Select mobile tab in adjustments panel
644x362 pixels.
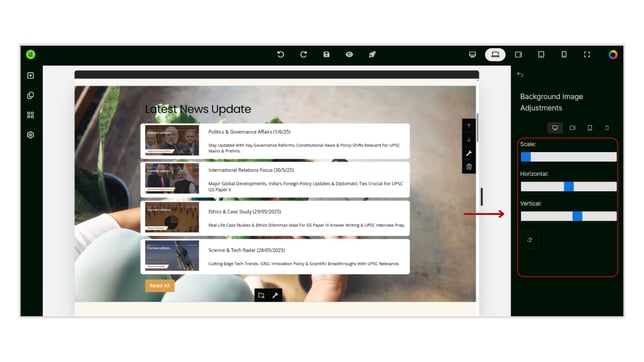607,128
